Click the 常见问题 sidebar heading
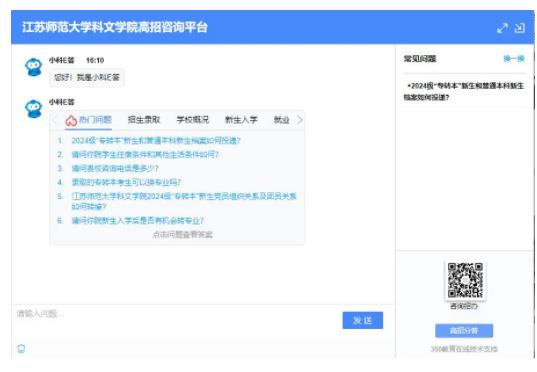 click(420, 59)
